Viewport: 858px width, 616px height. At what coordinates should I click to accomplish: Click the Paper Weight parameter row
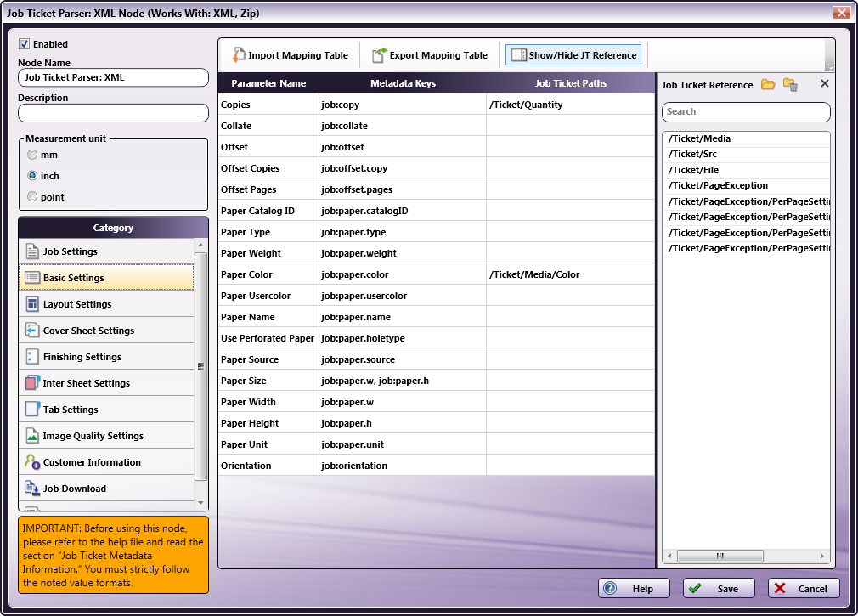pyautogui.click(x=436, y=253)
